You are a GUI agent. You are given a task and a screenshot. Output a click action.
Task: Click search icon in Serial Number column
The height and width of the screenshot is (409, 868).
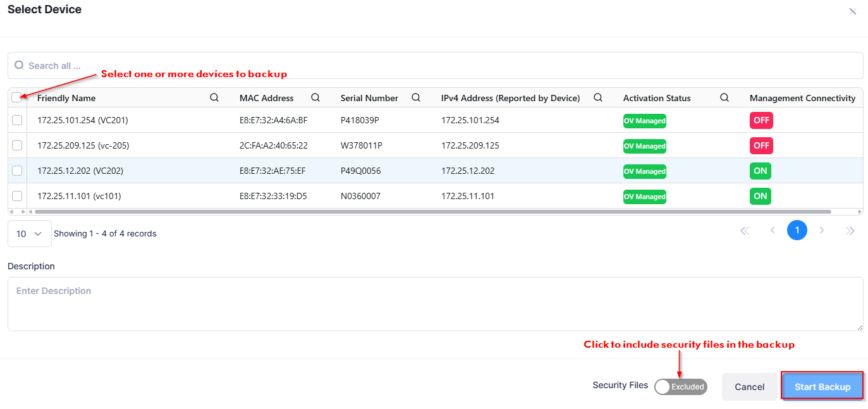point(416,98)
